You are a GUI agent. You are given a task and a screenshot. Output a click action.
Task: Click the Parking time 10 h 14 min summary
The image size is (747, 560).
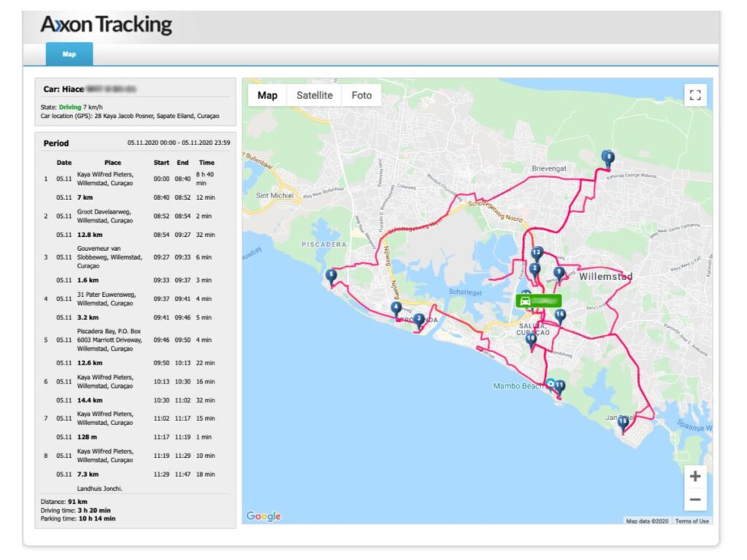tap(77, 518)
